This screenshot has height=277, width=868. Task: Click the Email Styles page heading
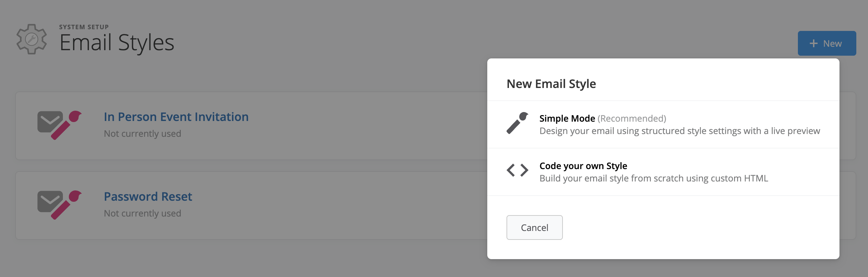click(x=117, y=43)
